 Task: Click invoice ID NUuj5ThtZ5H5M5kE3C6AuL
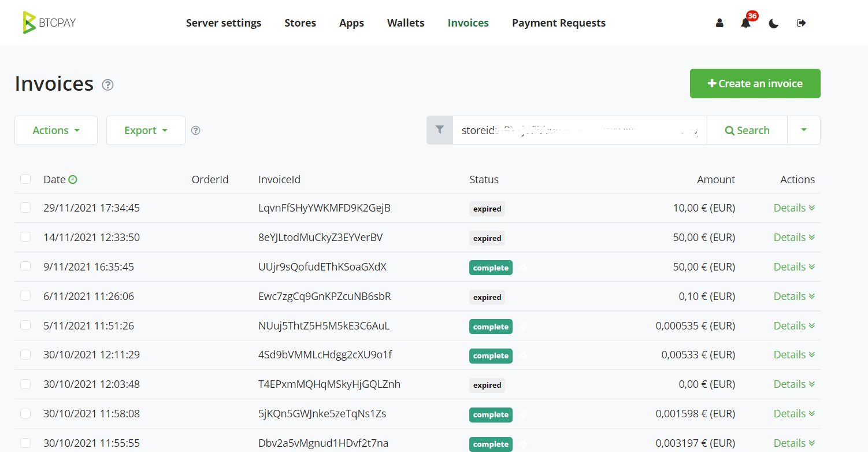tap(324, 325)
